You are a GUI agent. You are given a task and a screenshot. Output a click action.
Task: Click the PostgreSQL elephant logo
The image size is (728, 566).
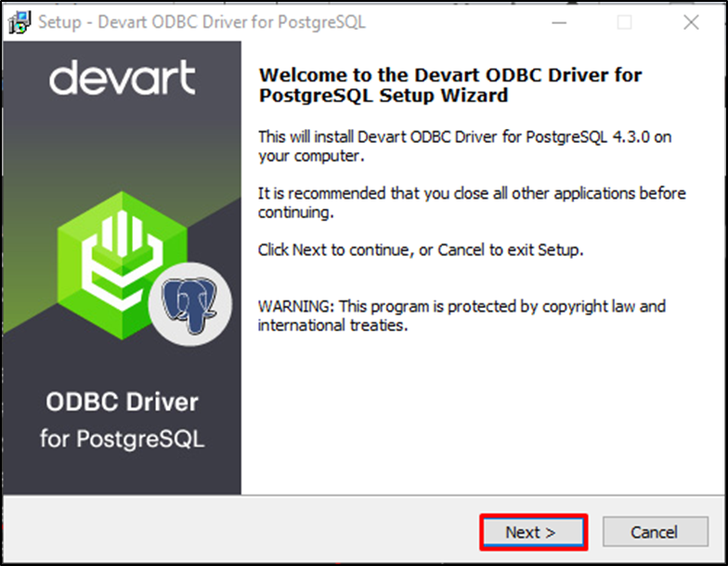click(189, 304)
